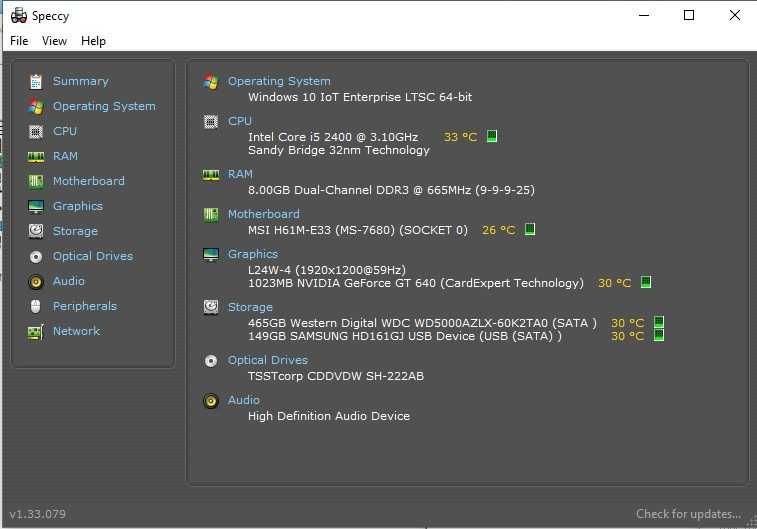Open the Summary section in the sidebar
The image size is (757, 529).
click(81, 81)
